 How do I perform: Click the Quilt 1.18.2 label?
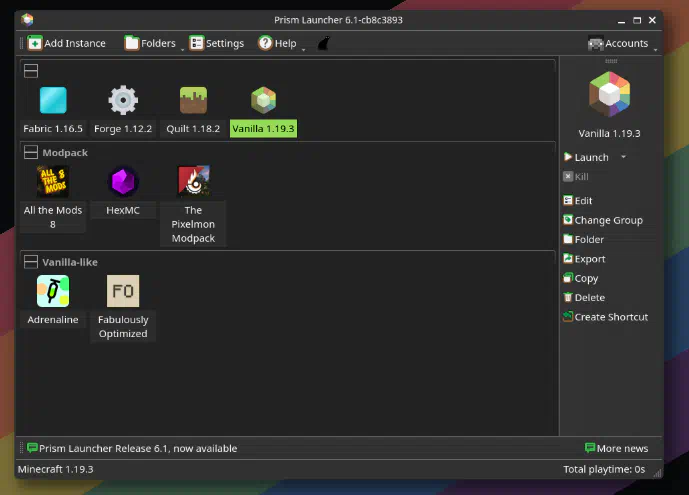point(193,129)
